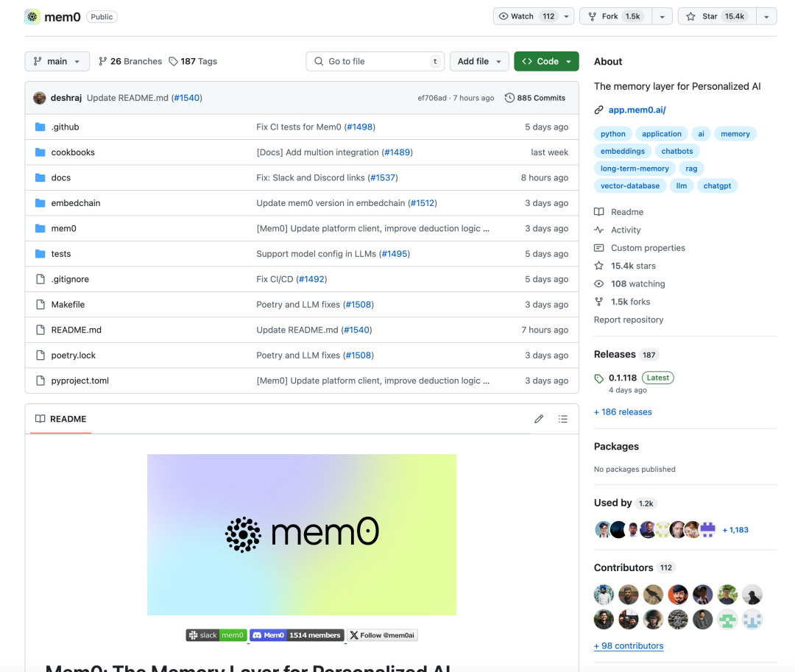Click the + 98 contributors link

click(629, 646)
